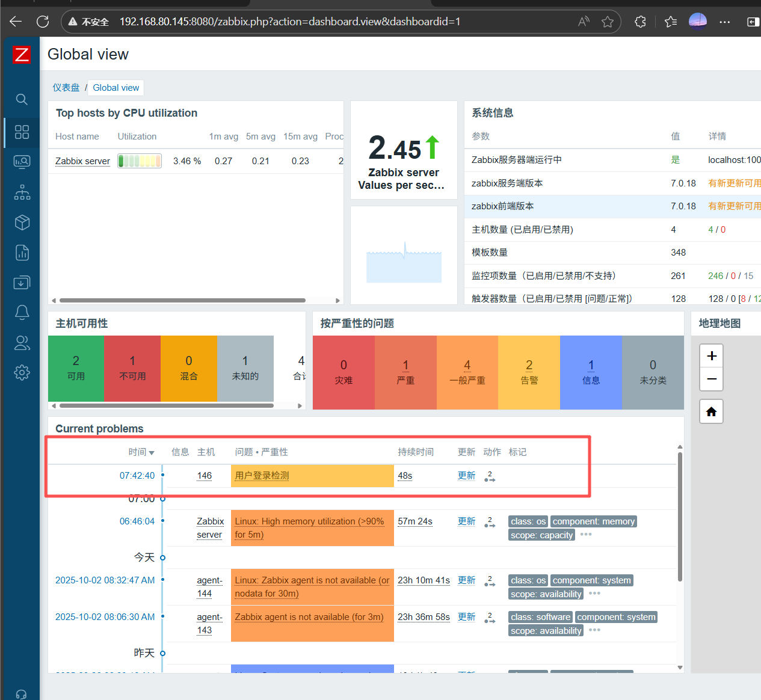
Task: Open browser extensions puzzle icon
Action: 640,22
